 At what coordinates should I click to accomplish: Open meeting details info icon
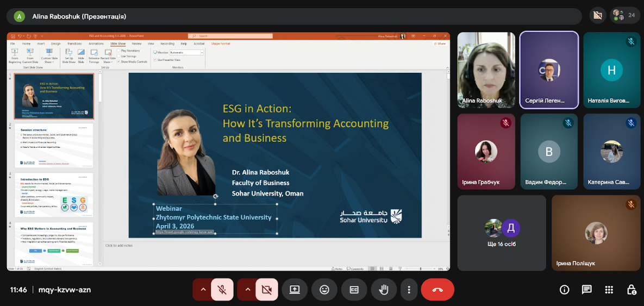(565, 290)
